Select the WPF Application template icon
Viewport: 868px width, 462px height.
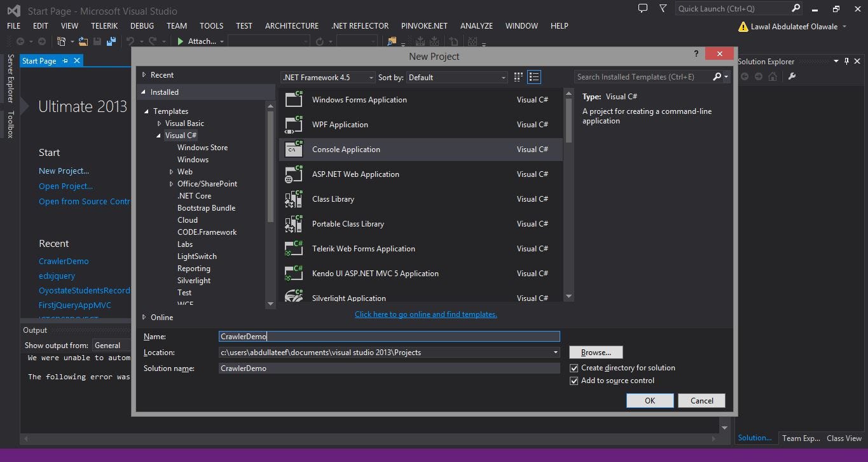click(x=294, y=124)
